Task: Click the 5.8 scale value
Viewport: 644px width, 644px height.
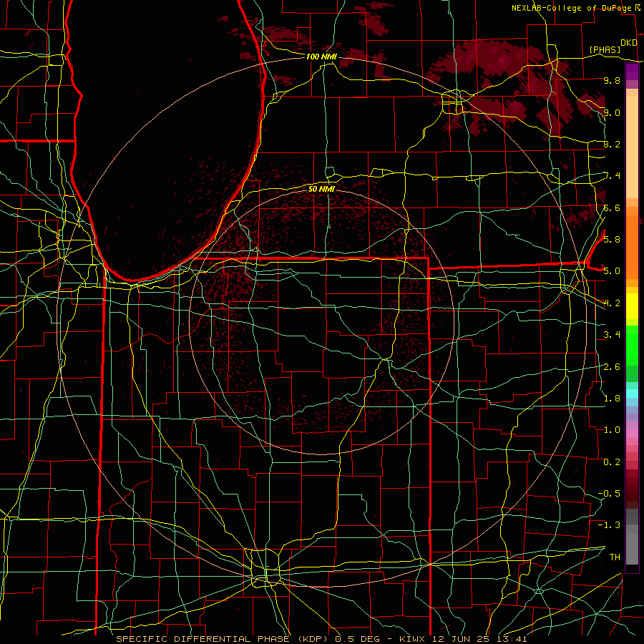Action: coord(612,239)
